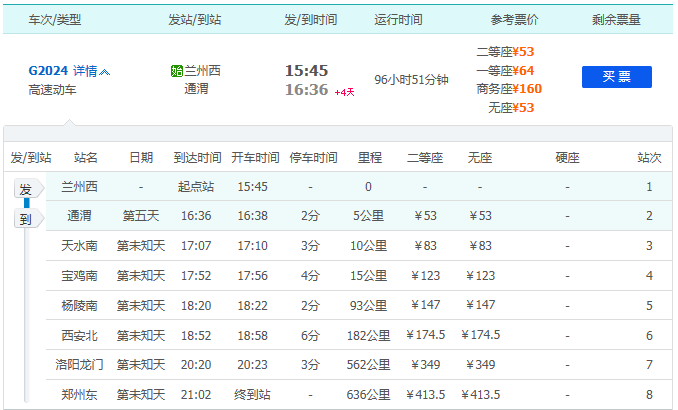Viewport: 678px width, 410px height.
Task: Click the 发站/到站 column header
Action: (195, 19)
